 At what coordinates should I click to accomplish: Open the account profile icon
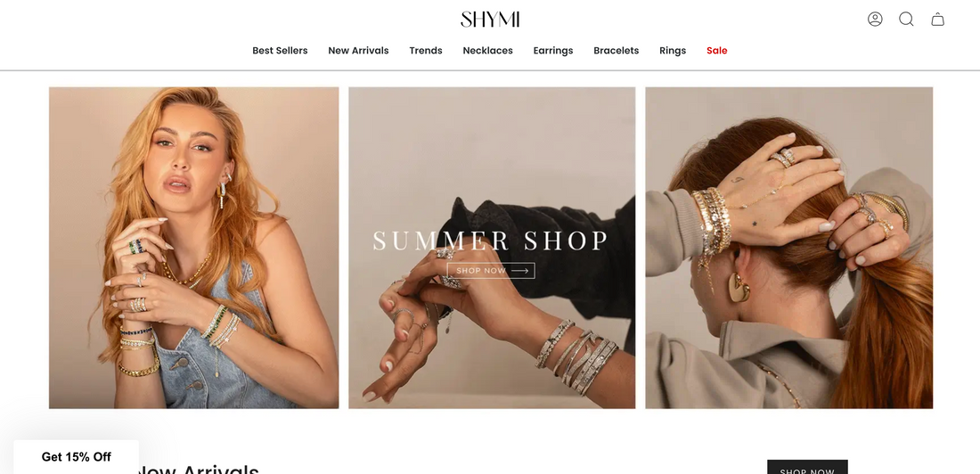click(x=875, y=20)
